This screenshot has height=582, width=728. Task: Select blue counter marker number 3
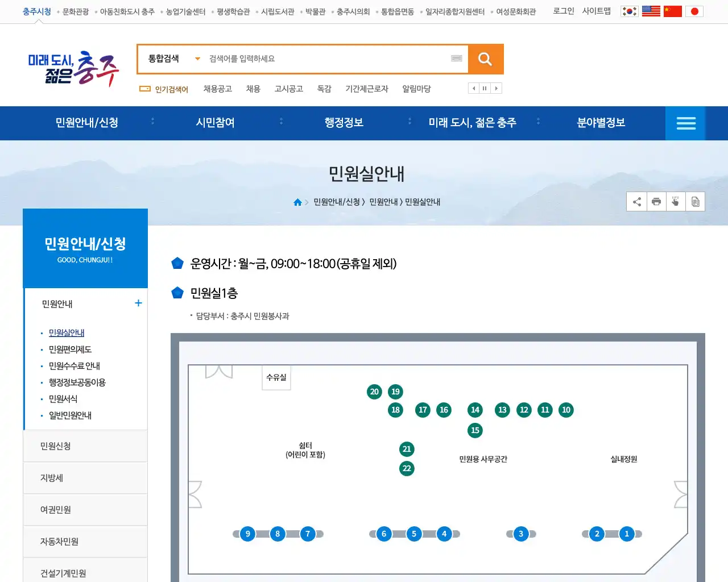[521, 534]
